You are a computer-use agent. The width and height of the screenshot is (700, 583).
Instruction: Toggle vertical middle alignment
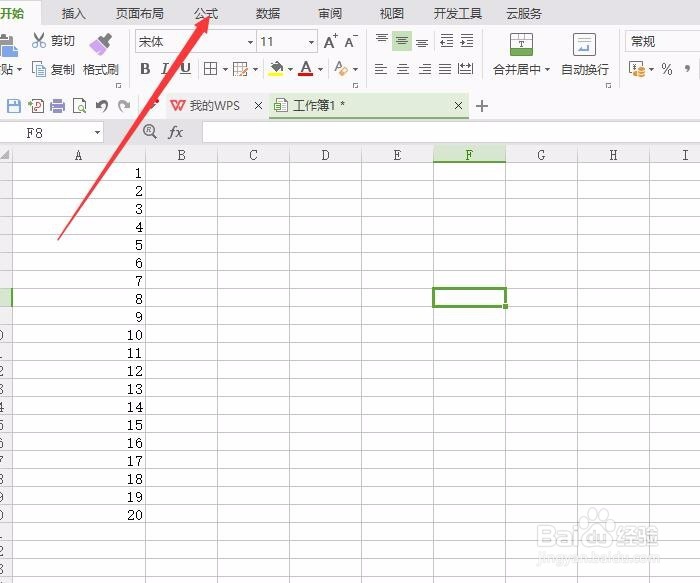coord(402,41)
